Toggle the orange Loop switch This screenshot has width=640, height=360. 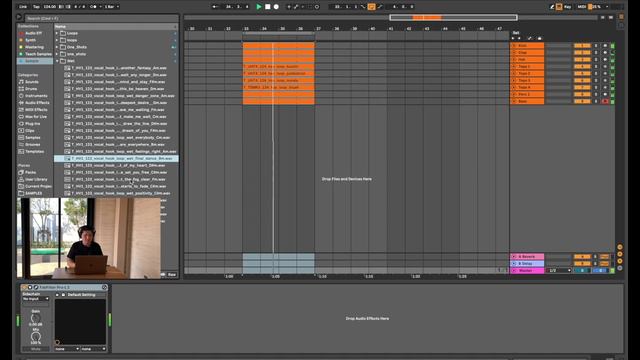tap(371, 7)
